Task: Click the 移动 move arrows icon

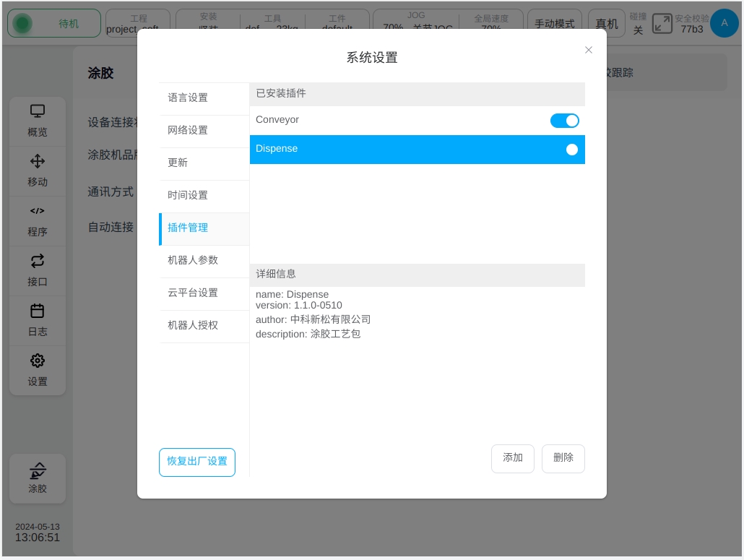Action: [x=38, y=161]
